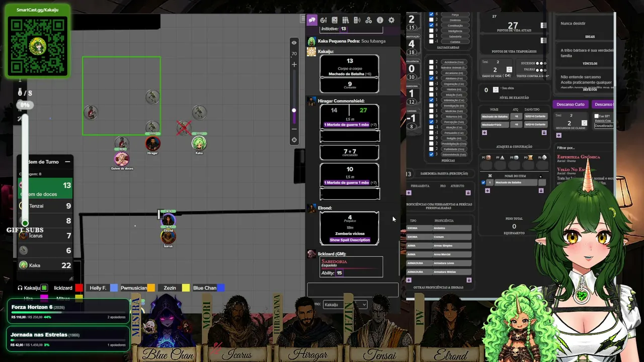This screenshot has height=362, width=644.
Task: Toggle the equipment section lock icon
Action: [541, 191]
